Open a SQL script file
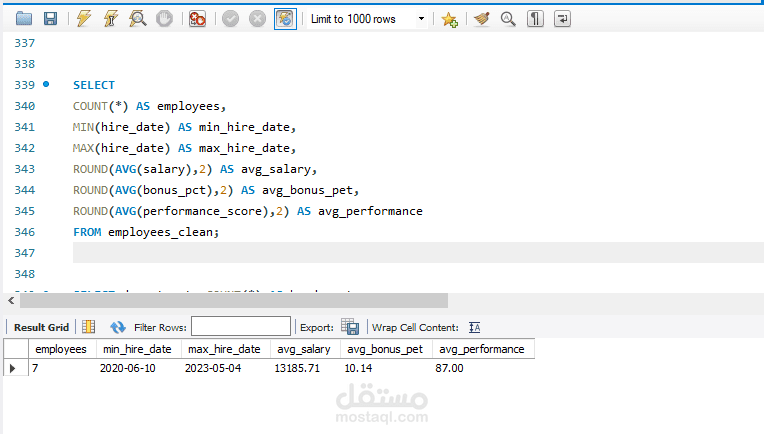Screen dimensions: 764x434 24,19
